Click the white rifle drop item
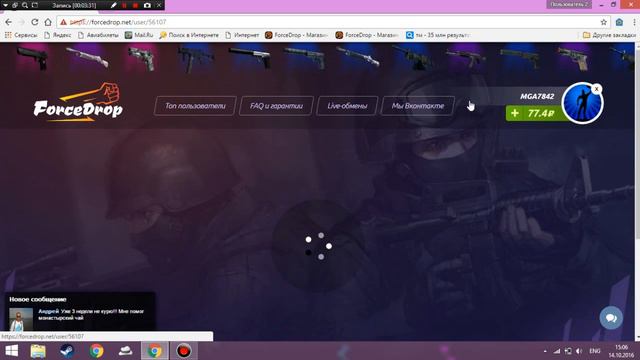Screen dimensions: 640x360 (x=87, y=58)
